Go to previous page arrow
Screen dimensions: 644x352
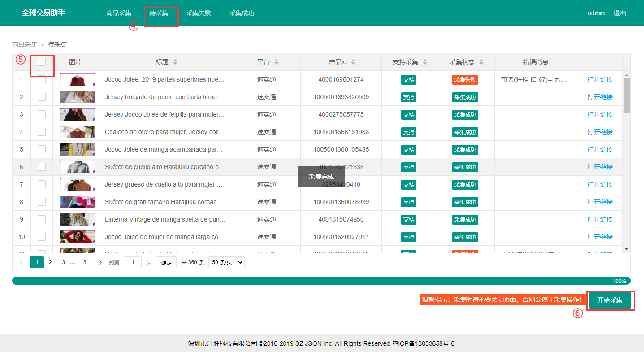coord(22,262)
